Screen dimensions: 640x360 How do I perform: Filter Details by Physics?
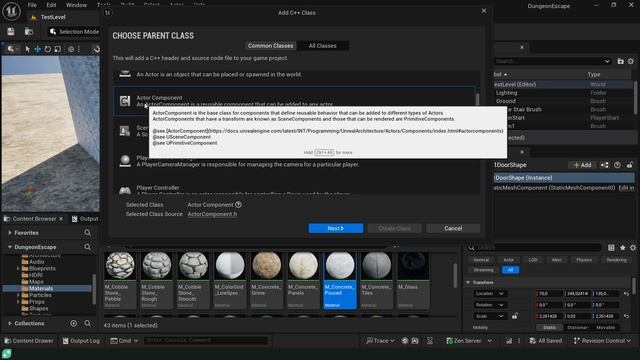coord(584,260)
